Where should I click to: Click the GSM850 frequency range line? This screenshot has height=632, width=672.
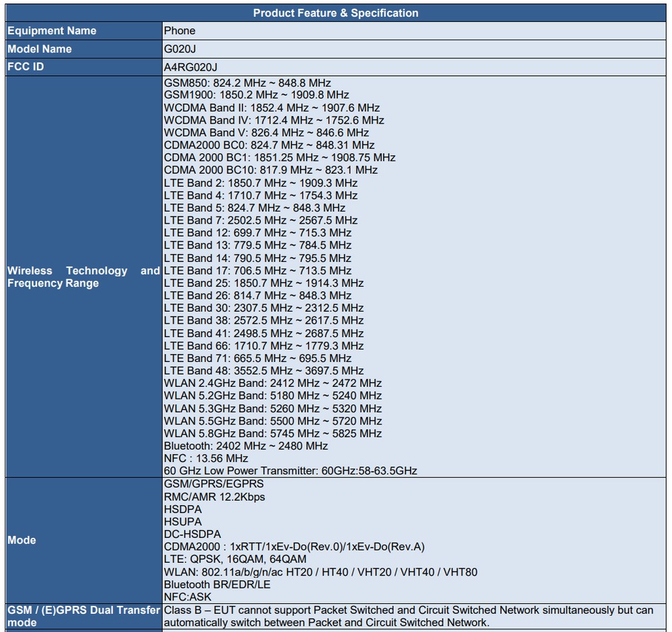(x=247, y=83)
